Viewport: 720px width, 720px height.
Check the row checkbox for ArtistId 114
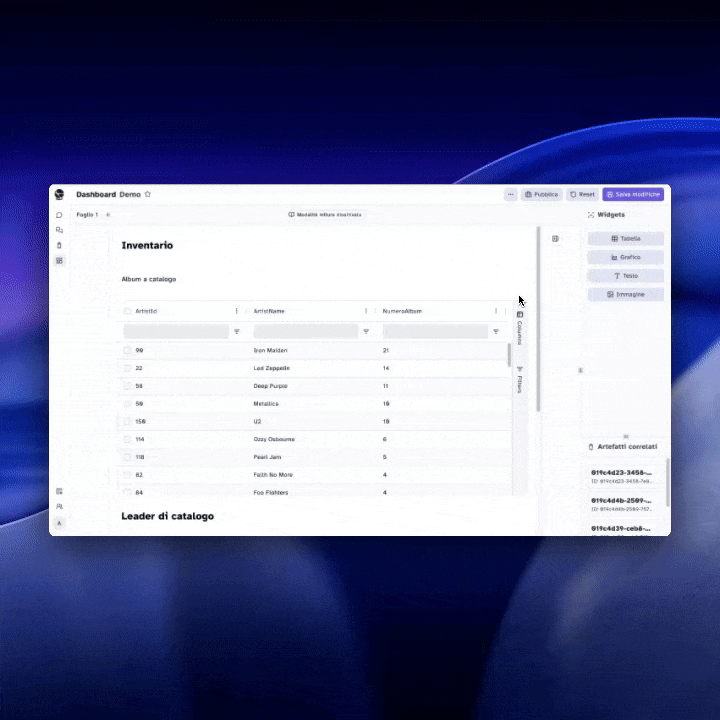pos(127,439)
